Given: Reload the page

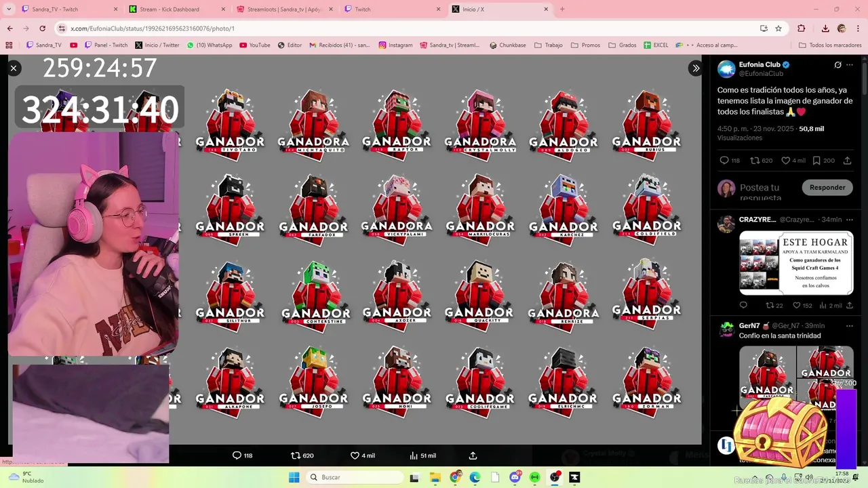Looking at the screenshot, I should tap(42, 28).
